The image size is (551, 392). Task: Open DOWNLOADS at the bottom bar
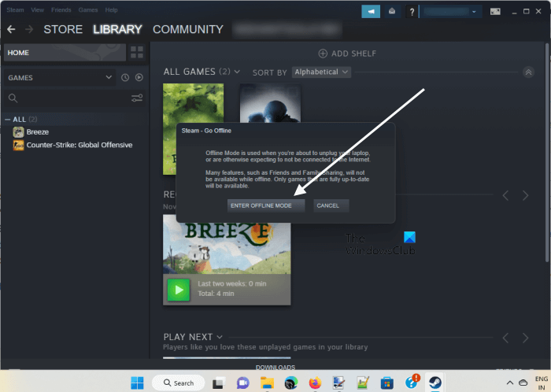tap(275, 367)
